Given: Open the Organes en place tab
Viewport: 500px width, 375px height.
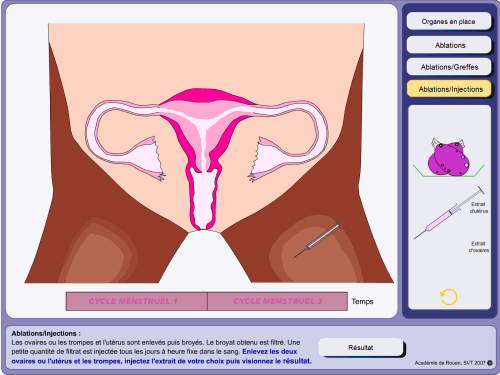Looking at the screenshot, I should coord(449,21).
